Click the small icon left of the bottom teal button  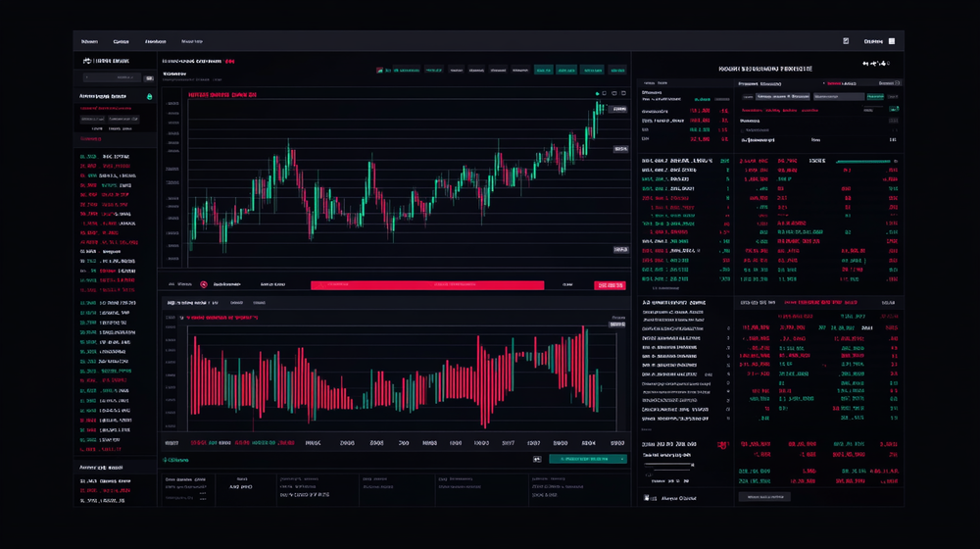tap(537, 458)
